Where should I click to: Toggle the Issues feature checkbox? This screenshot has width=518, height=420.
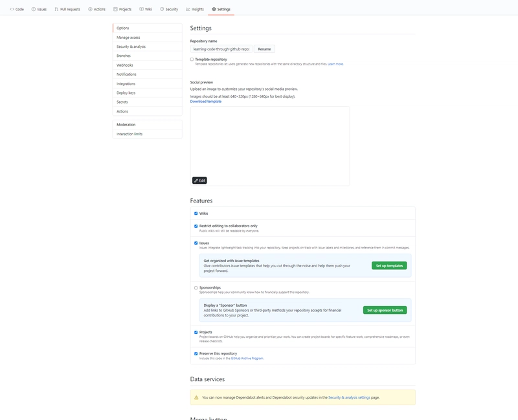click(196, 243)
